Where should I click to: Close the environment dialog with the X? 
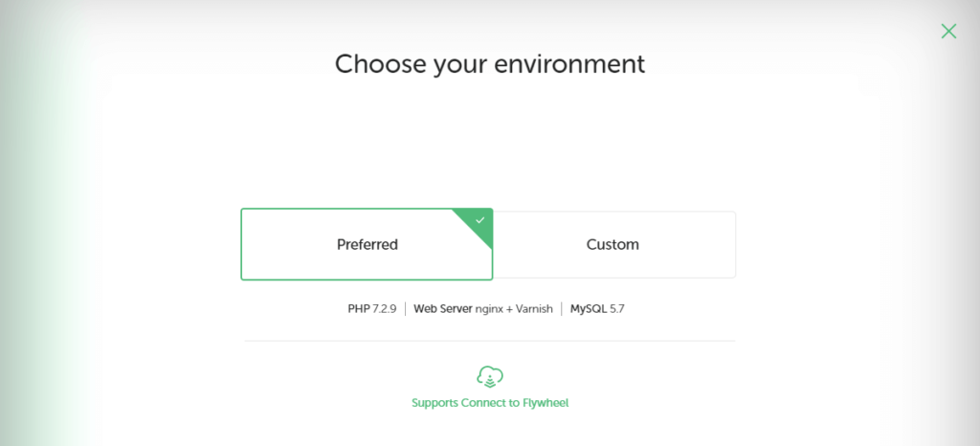coord(948,32)
